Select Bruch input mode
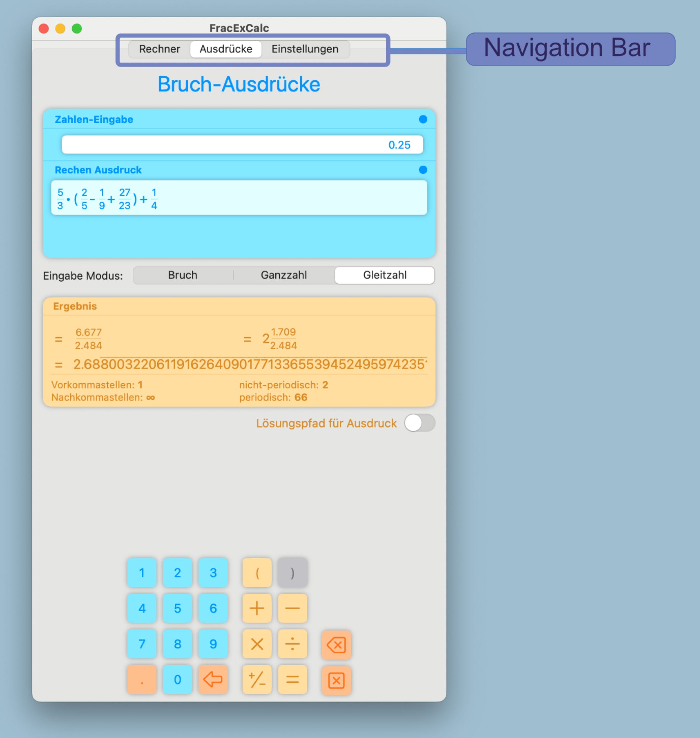This screenshot has height=738, width=700. point(182,275)
